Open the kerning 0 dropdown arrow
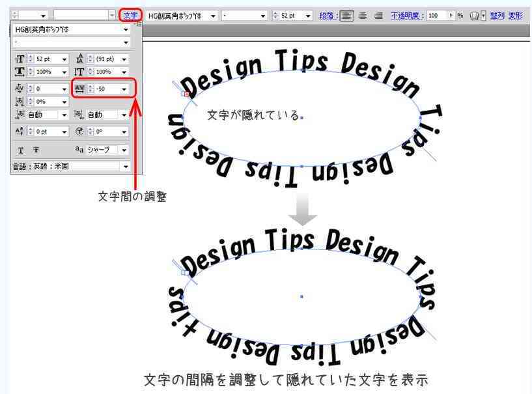 64,89
